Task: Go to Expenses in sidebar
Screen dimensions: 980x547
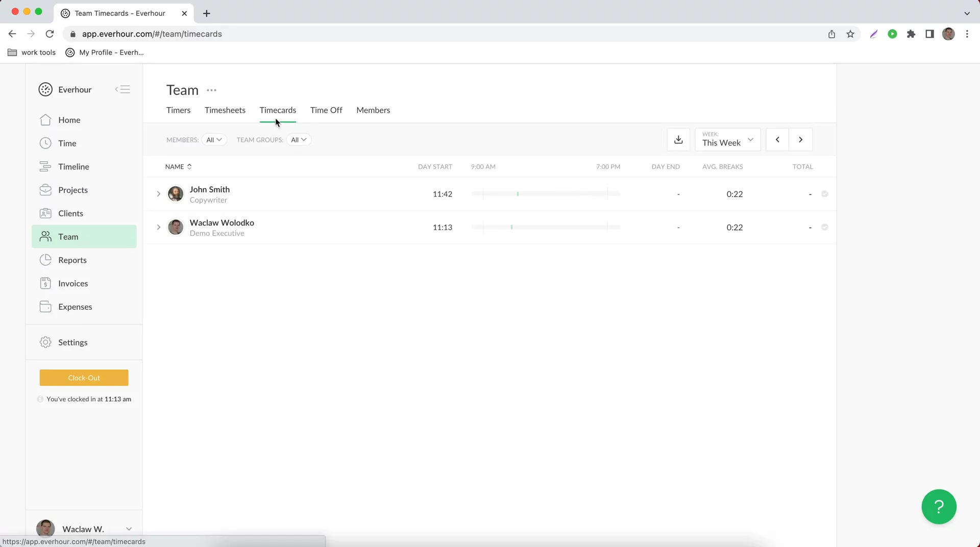Action: (x=75, y=307)
